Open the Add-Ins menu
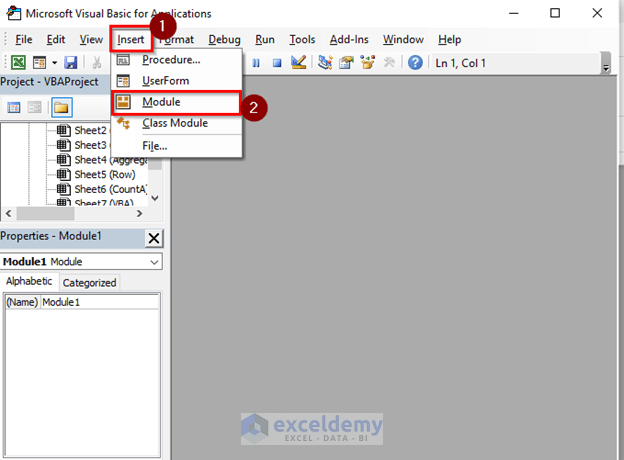Screen dimensions: 624x460 (349, 40)
